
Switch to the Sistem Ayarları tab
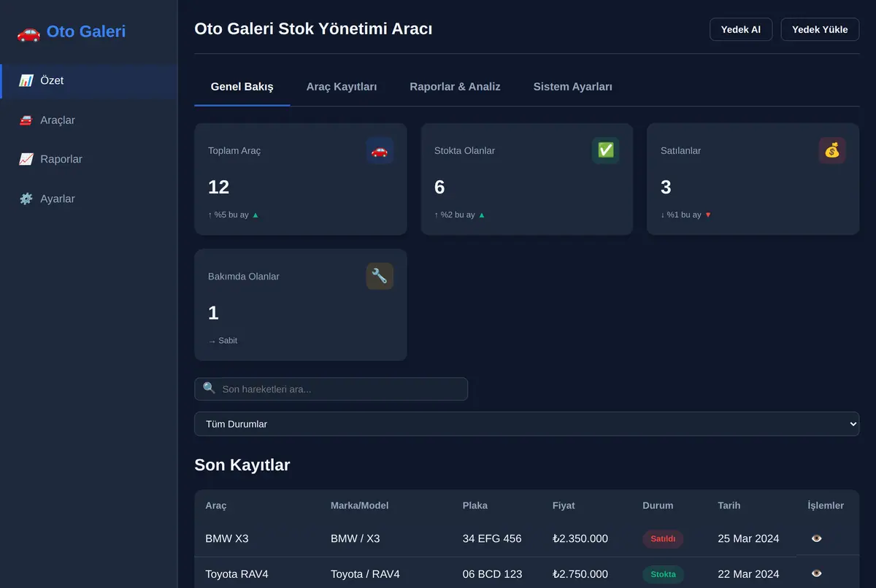(573, 87)
